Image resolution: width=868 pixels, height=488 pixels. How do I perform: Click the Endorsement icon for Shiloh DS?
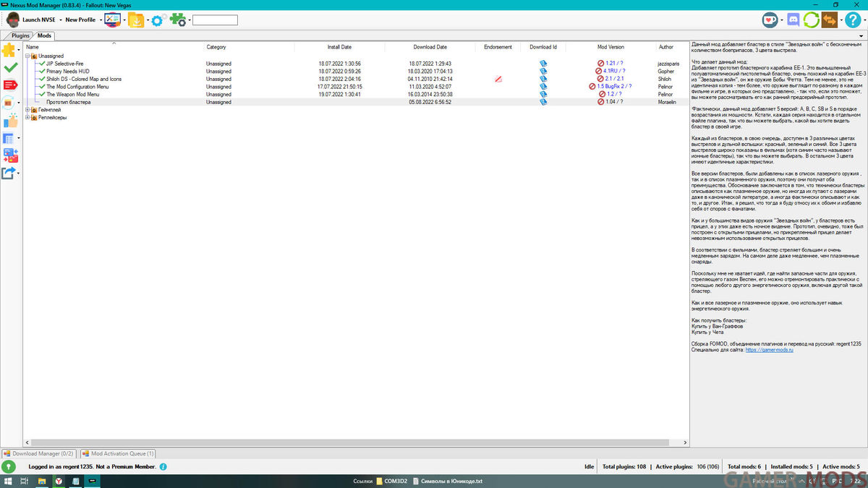point(498,79)
